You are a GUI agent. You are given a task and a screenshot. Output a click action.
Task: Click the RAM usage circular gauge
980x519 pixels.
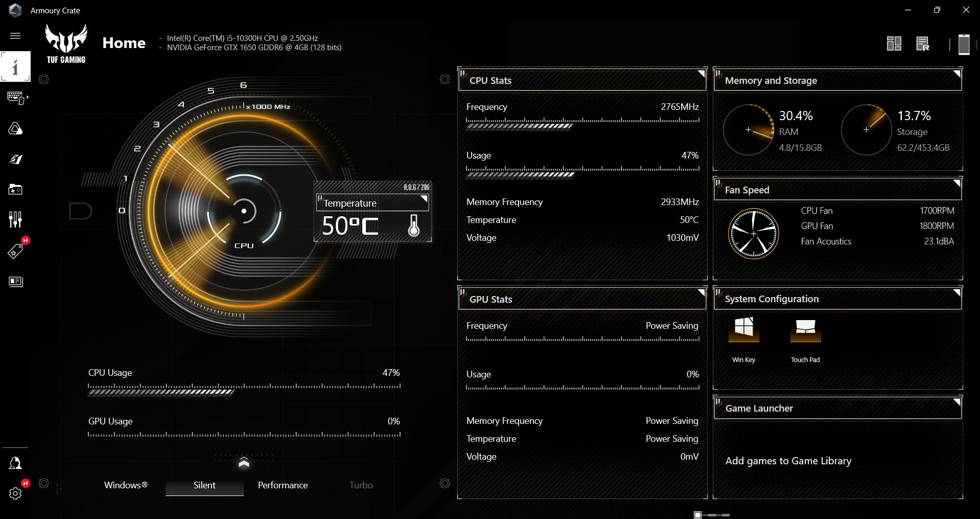748,130
